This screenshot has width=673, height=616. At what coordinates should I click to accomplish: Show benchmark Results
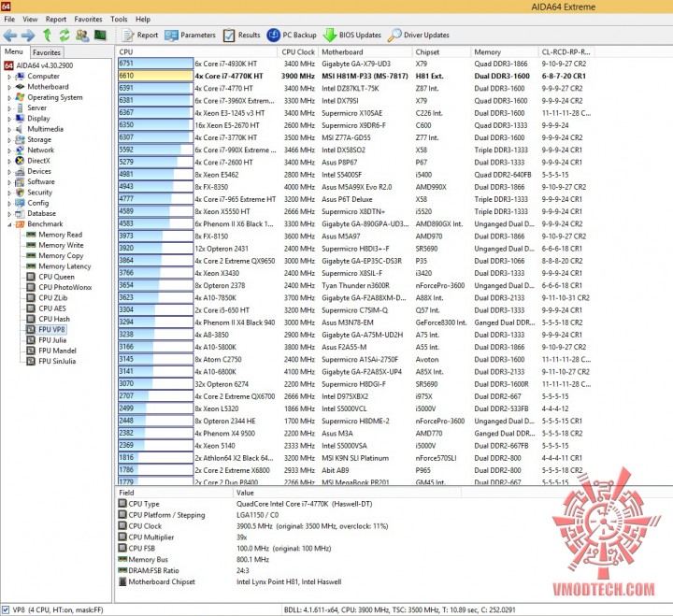coord(242,36)
